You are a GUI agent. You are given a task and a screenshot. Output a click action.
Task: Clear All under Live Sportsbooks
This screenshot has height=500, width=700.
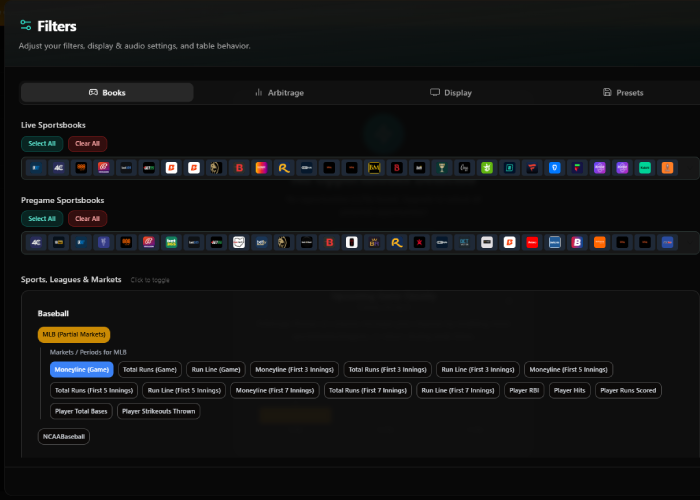(88, 144)
